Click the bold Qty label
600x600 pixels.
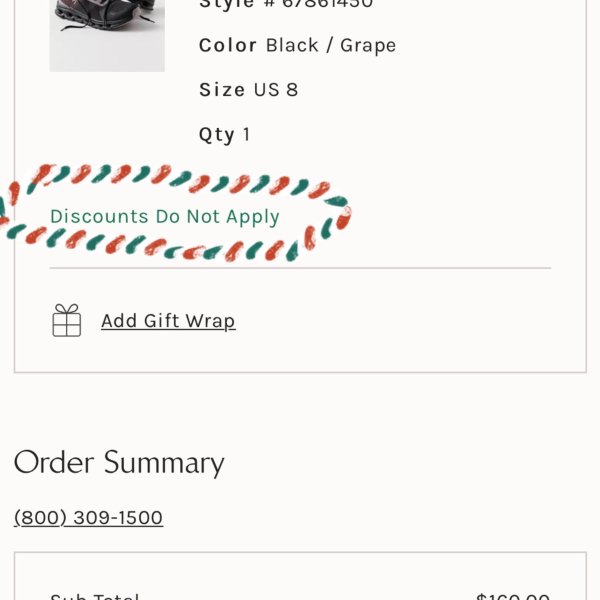coord(217,135)
